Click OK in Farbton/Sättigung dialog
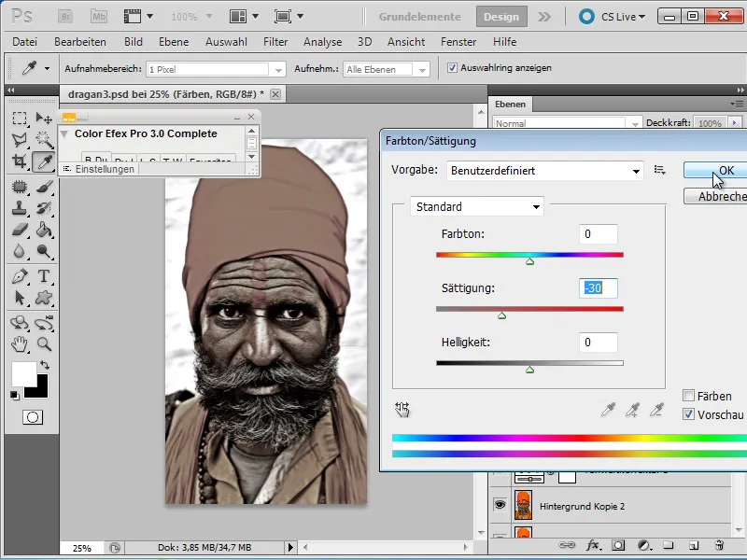Viewport: 747px width, 560px height. [715, 171]
